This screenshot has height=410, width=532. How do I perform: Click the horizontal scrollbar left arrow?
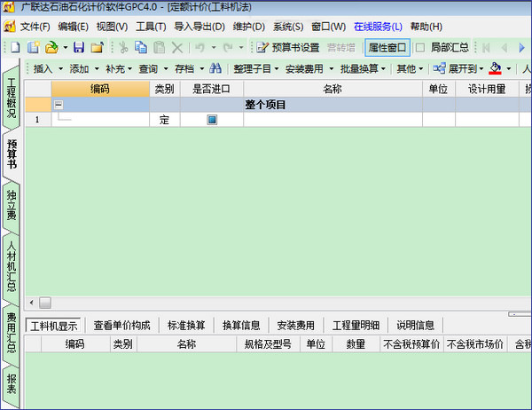pos(32,303)
